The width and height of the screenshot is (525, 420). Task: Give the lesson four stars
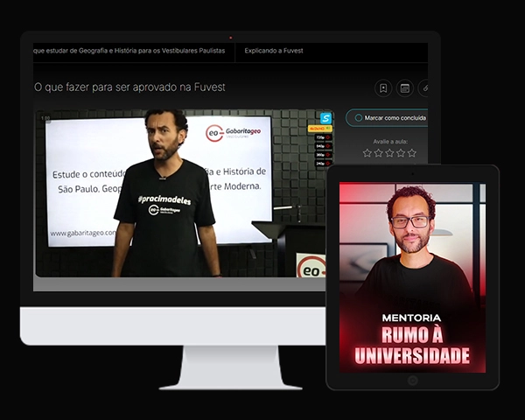pyautogui.click(x=401, y=153)
